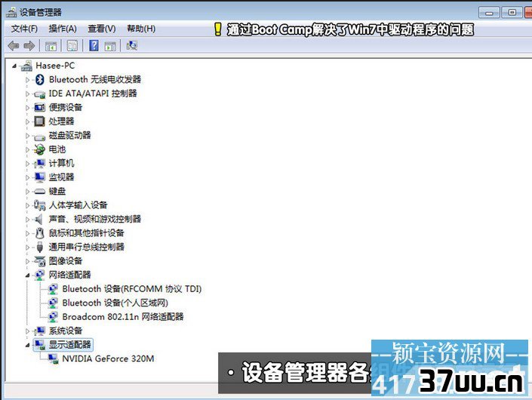This screenshot has width=532, height=400.
Task: Click the sound controller speaker icon
Action: click(x=38, y=219)
